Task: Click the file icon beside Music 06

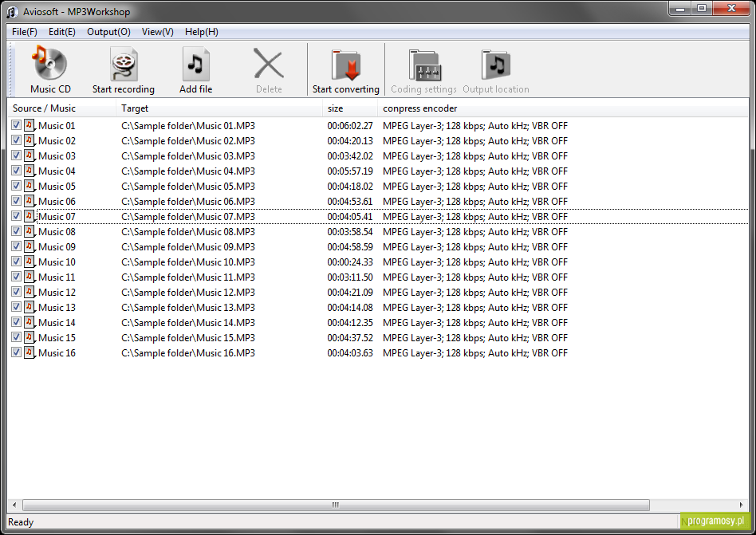Action: click(30, 201)
